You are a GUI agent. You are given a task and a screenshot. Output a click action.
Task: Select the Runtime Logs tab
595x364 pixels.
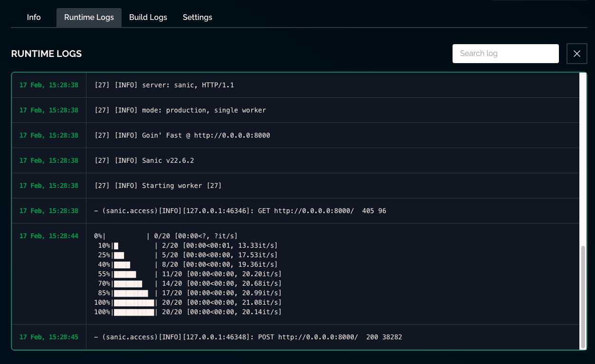tap(89, 18)
